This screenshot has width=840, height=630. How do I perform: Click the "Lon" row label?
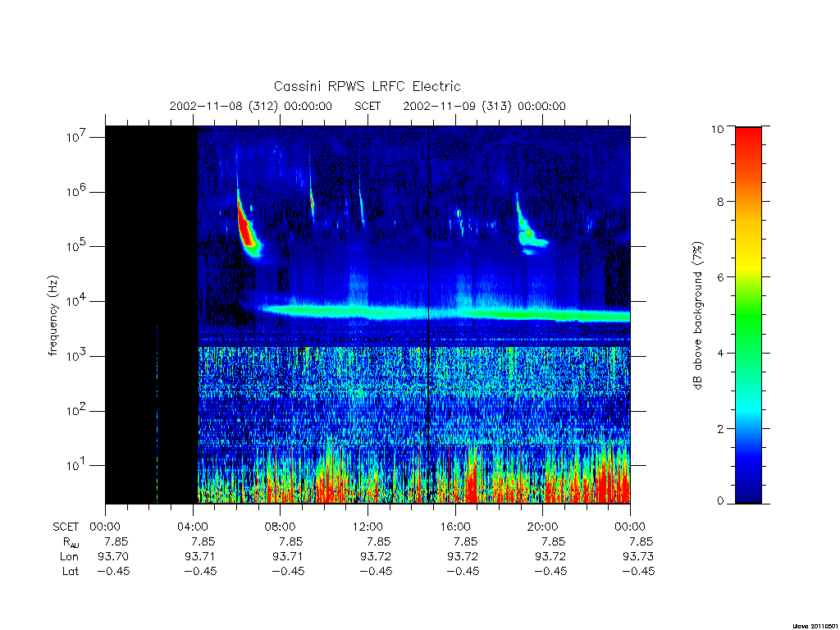tap(70, 557)
